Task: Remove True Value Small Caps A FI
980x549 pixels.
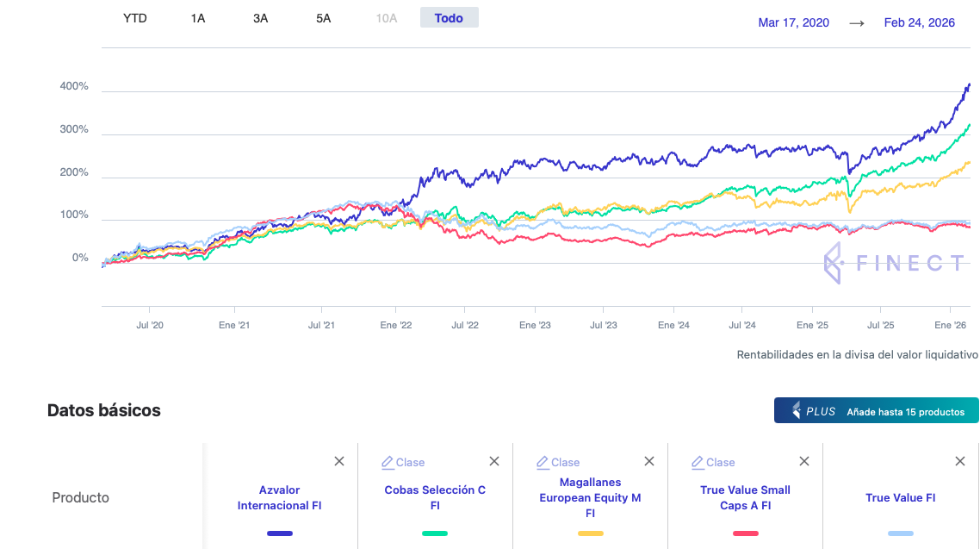Action: click(x=804, y=462)
